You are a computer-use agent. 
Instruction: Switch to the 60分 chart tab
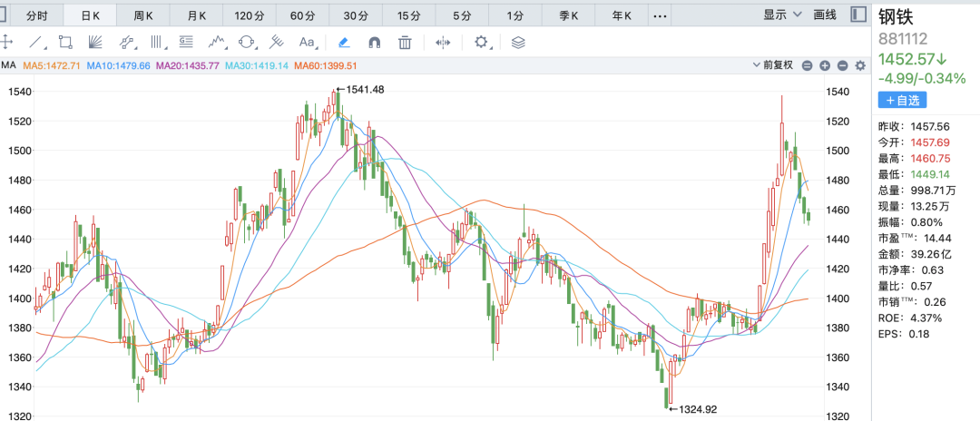pos(302,16)
